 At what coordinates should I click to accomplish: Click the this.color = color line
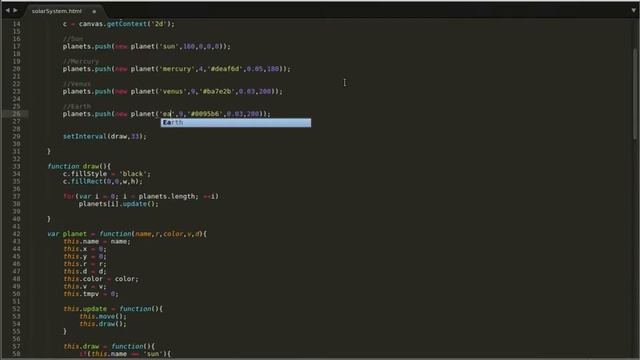pyautogui.click(x=100, y=279)
